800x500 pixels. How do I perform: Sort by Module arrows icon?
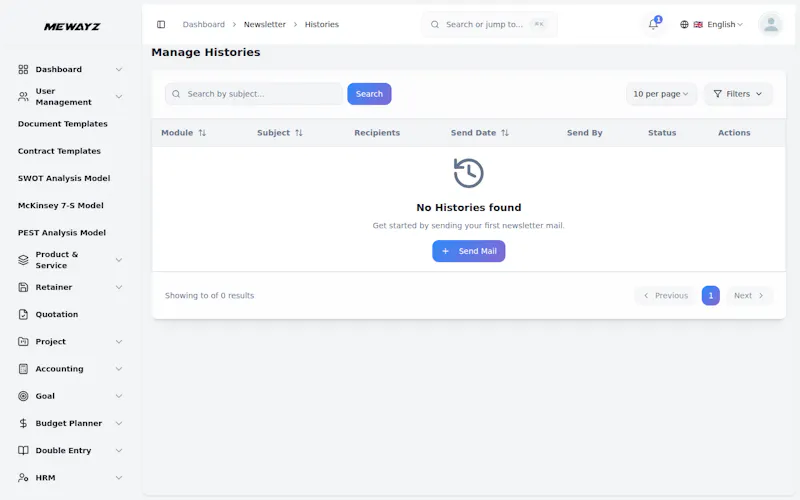click(x=203, y=133)
